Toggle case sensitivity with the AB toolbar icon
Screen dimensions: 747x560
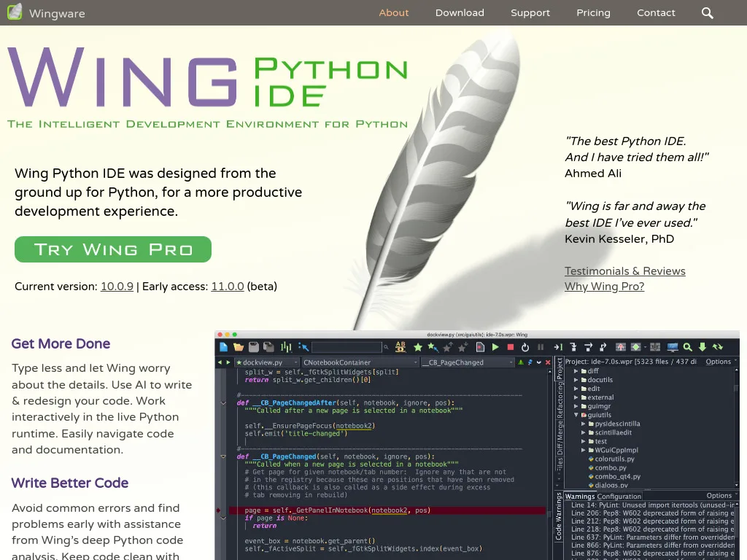(x=400, y=347)
